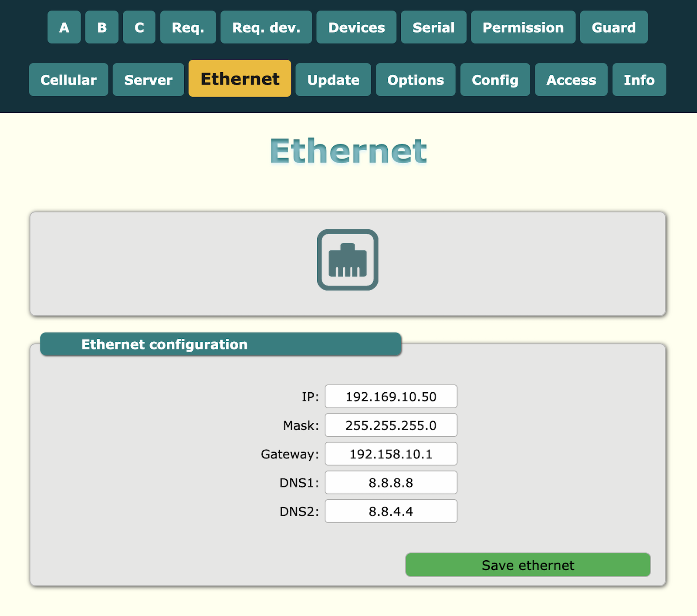Viewport: 697px width, 616px height.
Task: Click the IP: label
Action: click(x=311, y=397)
